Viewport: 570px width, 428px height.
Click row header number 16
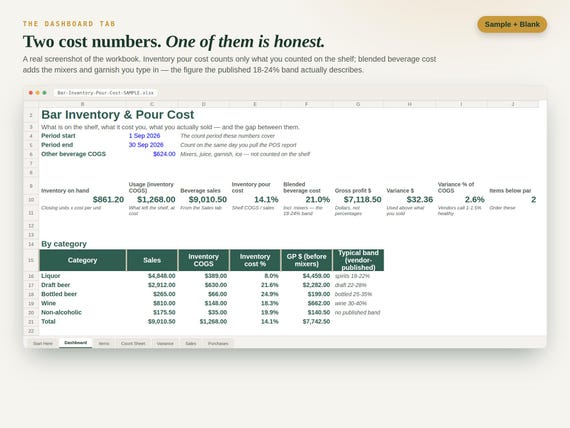click(31, 276)
